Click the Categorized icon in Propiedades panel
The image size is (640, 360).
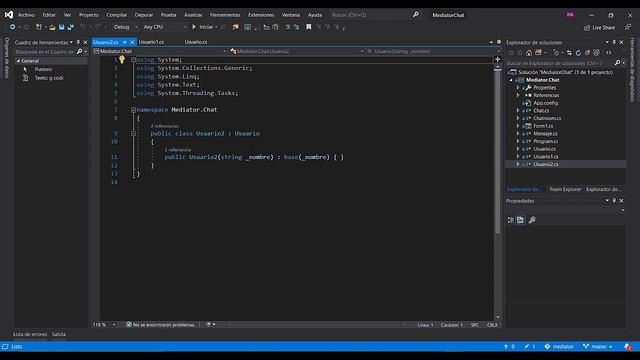coord(511,220)
